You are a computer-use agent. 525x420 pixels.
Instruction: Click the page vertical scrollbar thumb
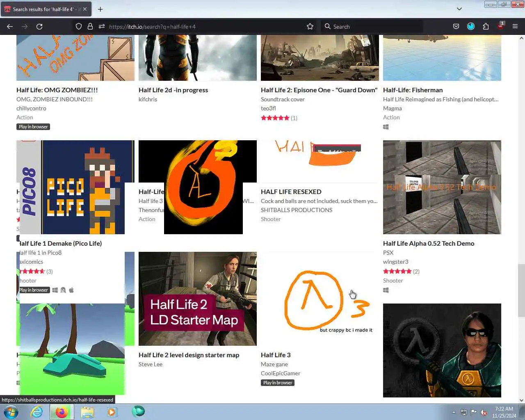point(521,290)
